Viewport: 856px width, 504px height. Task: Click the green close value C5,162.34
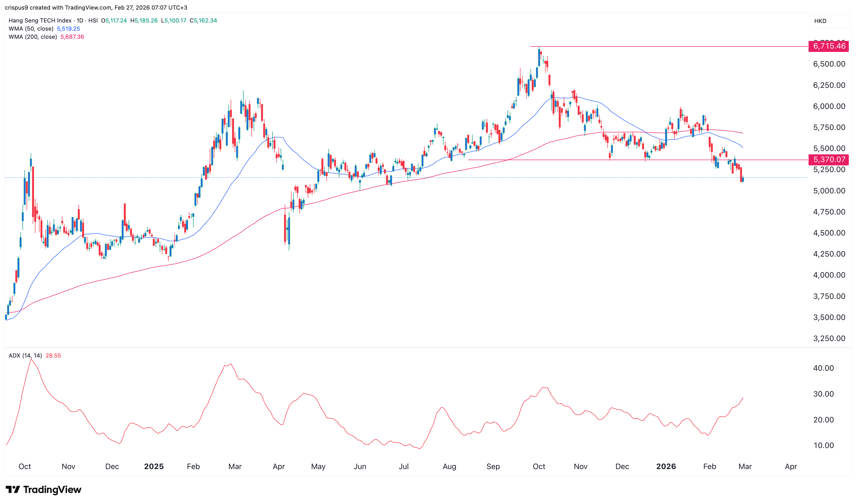(203, 20)
